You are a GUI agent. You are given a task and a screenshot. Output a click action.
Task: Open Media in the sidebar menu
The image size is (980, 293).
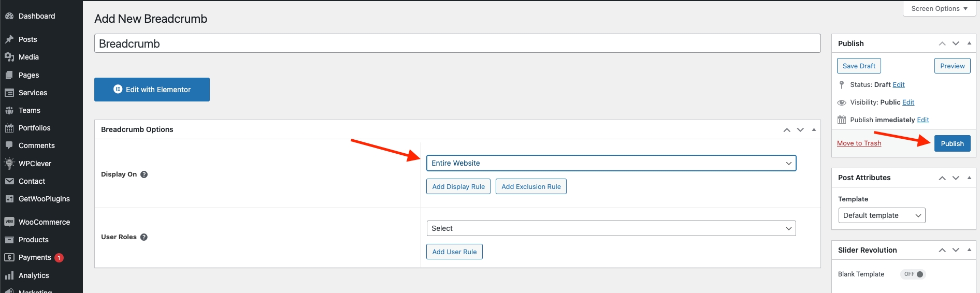coord(28,57)
